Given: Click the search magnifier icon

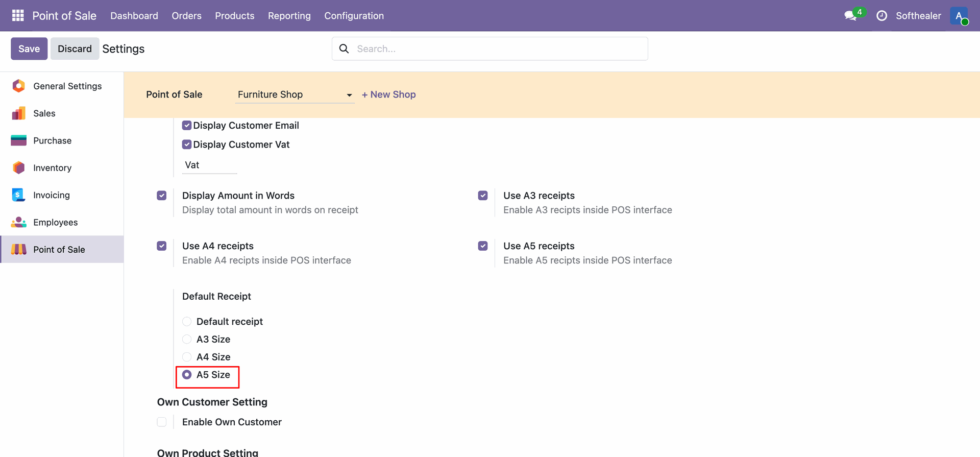Looking at the screenshot, I should pyautogui.click(x=344, y=49).
